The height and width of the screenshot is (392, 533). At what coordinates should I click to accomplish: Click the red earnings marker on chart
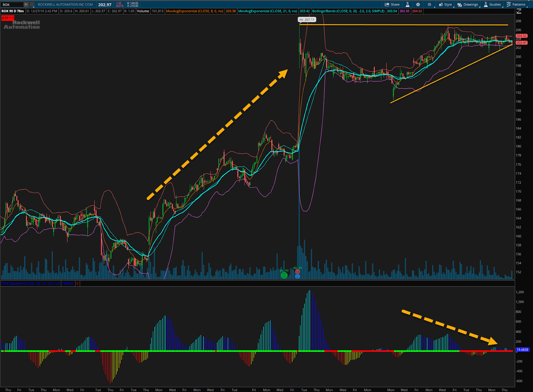[x=297, y=272]
